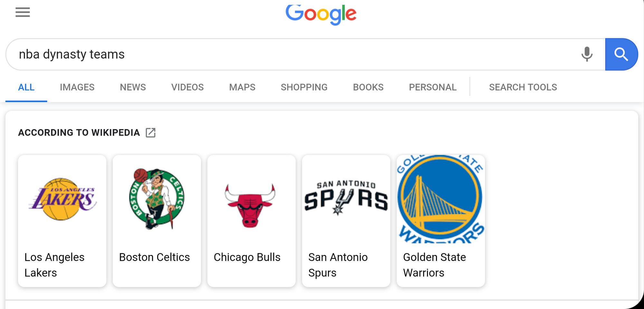This screenshot has height=309, width=644.
Task: Click the Google logo
Action: pos(321,14)
